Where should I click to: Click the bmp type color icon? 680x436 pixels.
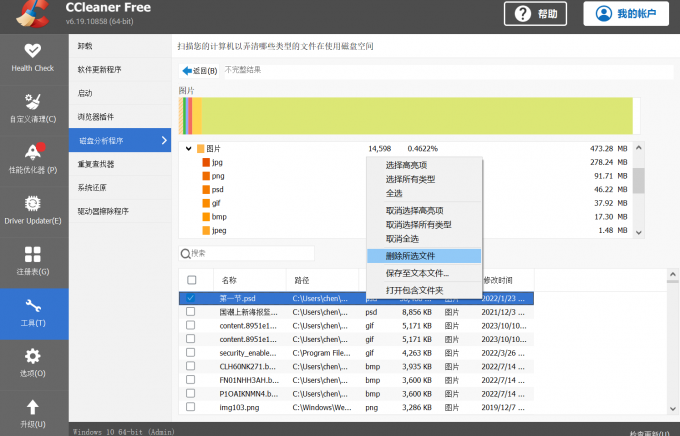206,217
